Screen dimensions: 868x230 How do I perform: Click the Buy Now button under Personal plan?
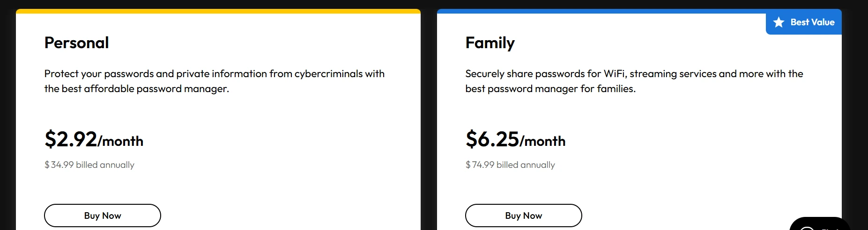pyautogui.click(x=103, y=216)
